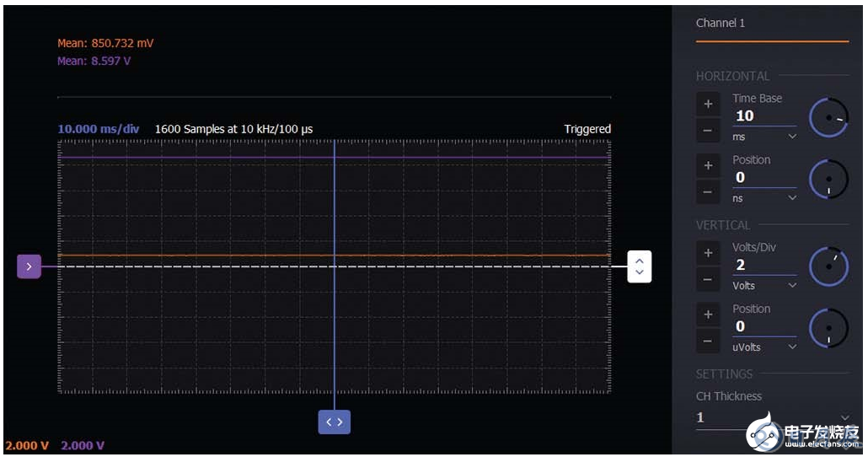Increase Time Base with plus button
868x457 pixels.
pyautogui.click(x=708, y=105)
